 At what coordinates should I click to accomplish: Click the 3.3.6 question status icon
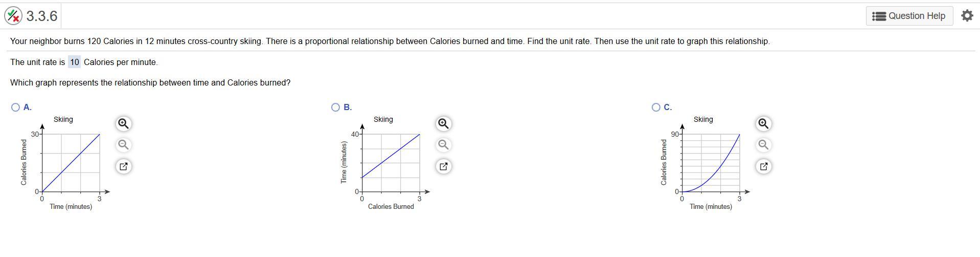(x=14, y=16)
